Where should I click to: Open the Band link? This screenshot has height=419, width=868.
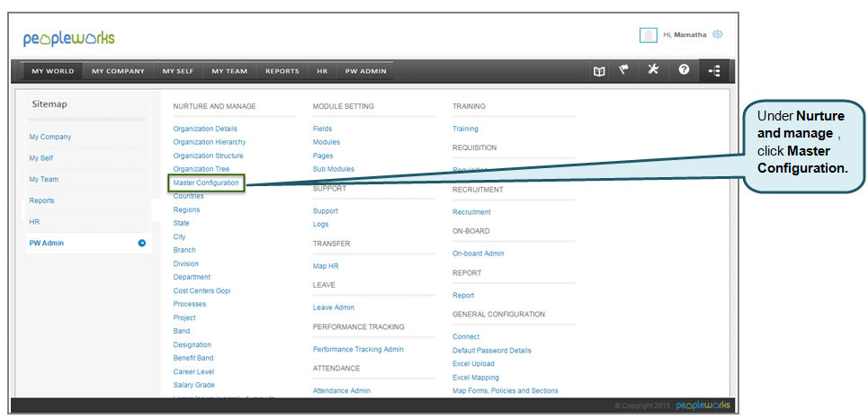point(182,331)
